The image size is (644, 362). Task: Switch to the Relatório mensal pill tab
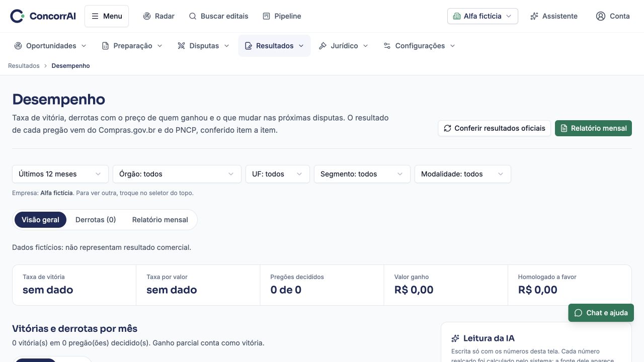click(160, 220)
